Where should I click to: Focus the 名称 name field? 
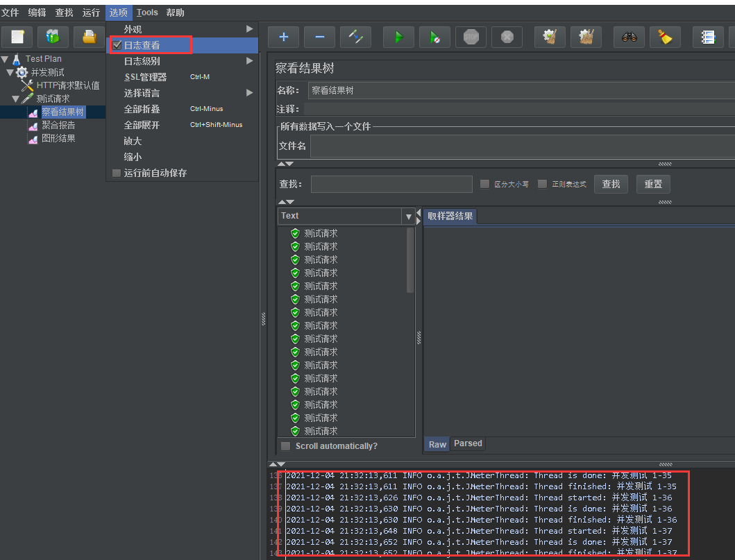point(521,90)
